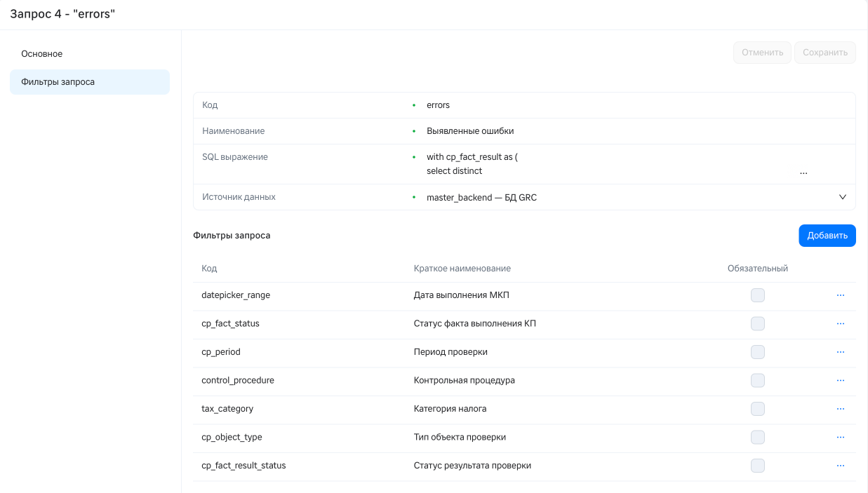Expand SQL выражение with ellipsis icon
The width and height of the screenshot is (868, 493).
click(x=803, y=172)
